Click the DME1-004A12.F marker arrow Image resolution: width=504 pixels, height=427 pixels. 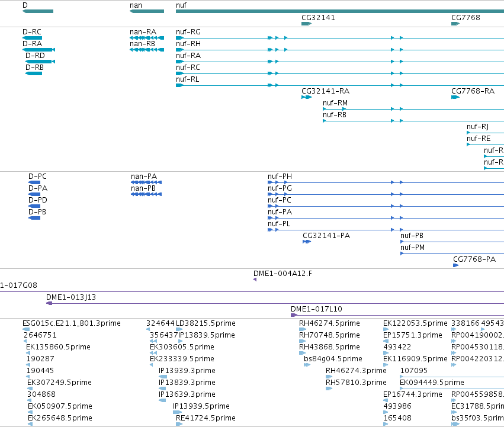pos(255,280)
